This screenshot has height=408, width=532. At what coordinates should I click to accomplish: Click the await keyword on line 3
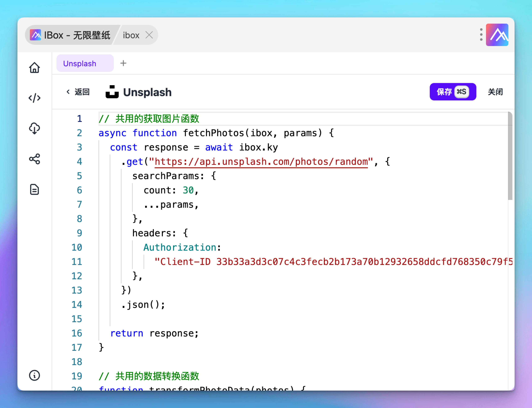(x=219, y=147)
